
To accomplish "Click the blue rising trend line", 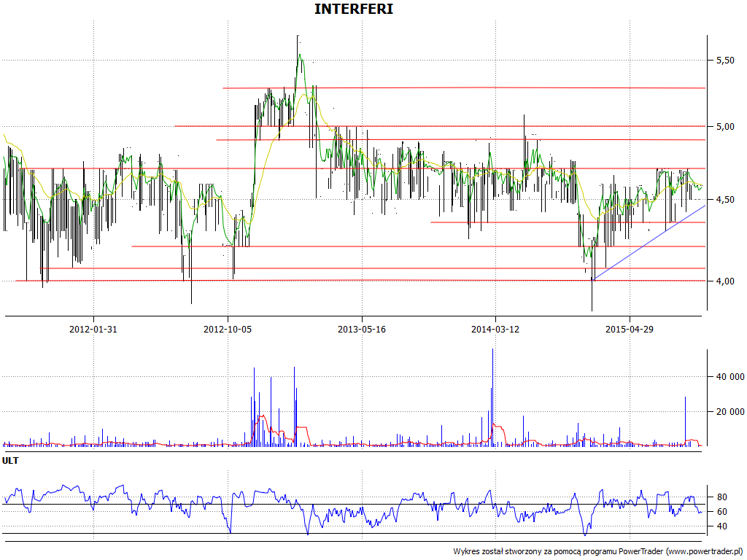I will click(649, 242).
